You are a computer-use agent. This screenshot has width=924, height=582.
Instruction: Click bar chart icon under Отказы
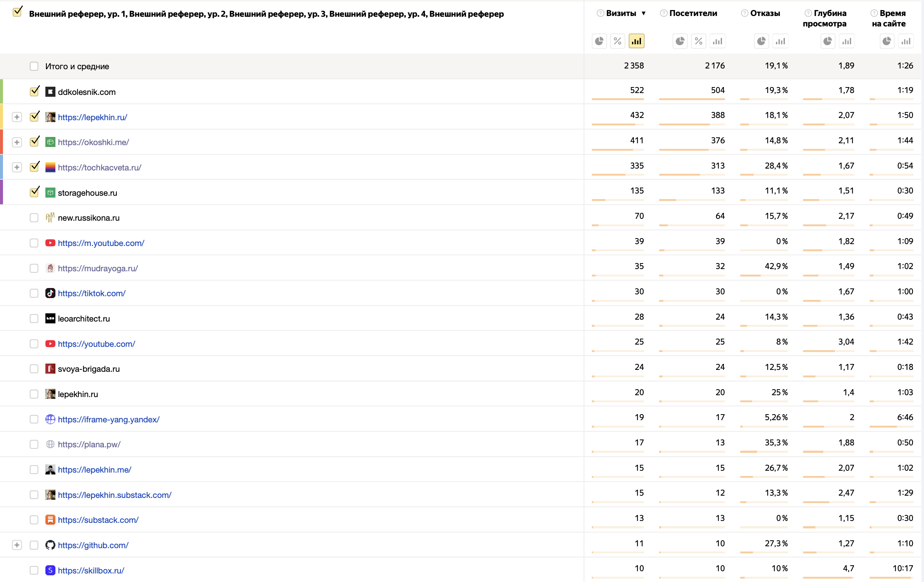coord(780,41)
